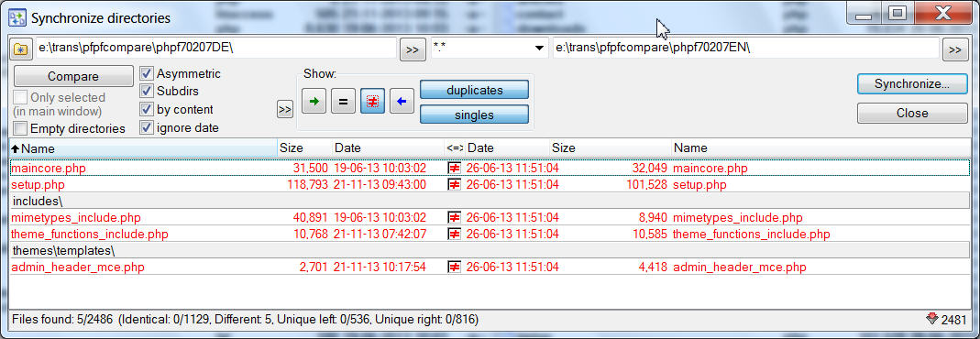Screen dimensions: 980x339
Task: Click the <=> direction column header
Action: (455, 148)
